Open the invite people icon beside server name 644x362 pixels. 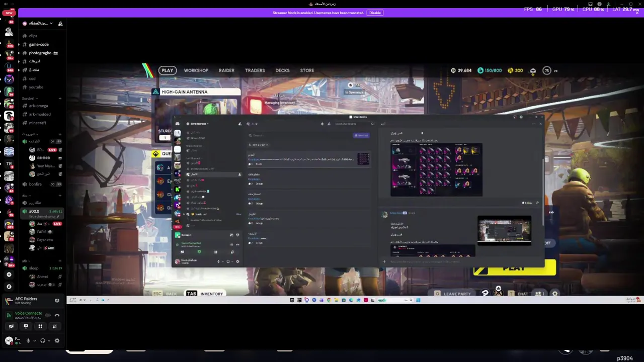coord(60,24)
